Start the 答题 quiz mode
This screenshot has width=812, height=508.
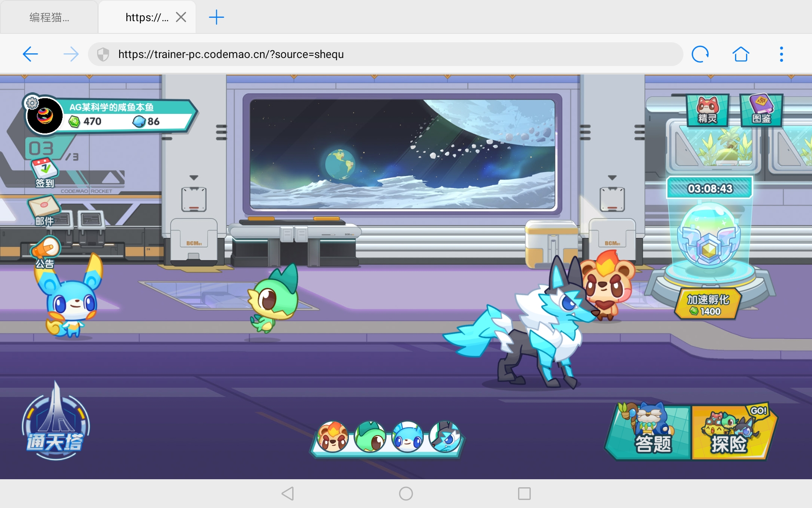click(x=648, y=432)
